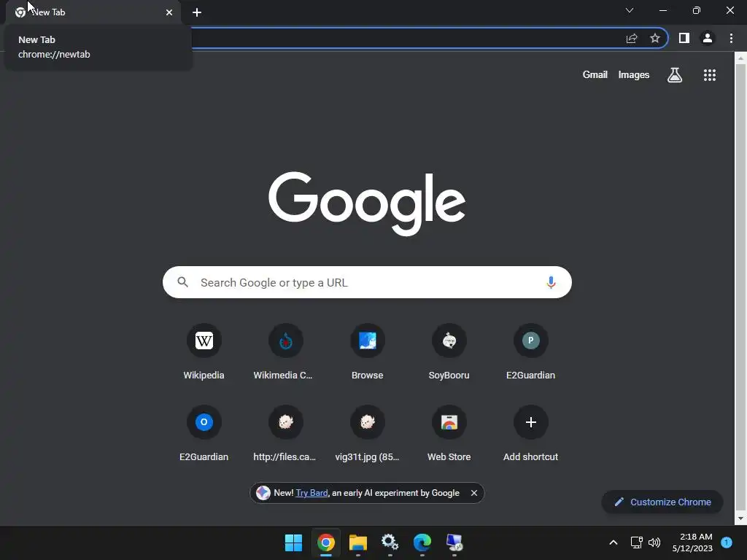This screenshot has width=747, height=560.
Task: Share this page icon in address bar
Action: [632, 38]
